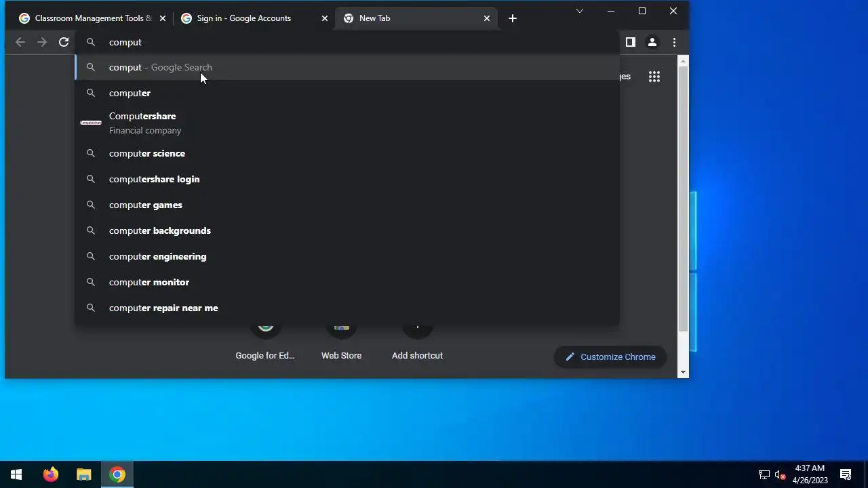The height and width of the screenshot is (488, 868).
Task: Open the Chrome profile menu
Action: tap(652, 42)
